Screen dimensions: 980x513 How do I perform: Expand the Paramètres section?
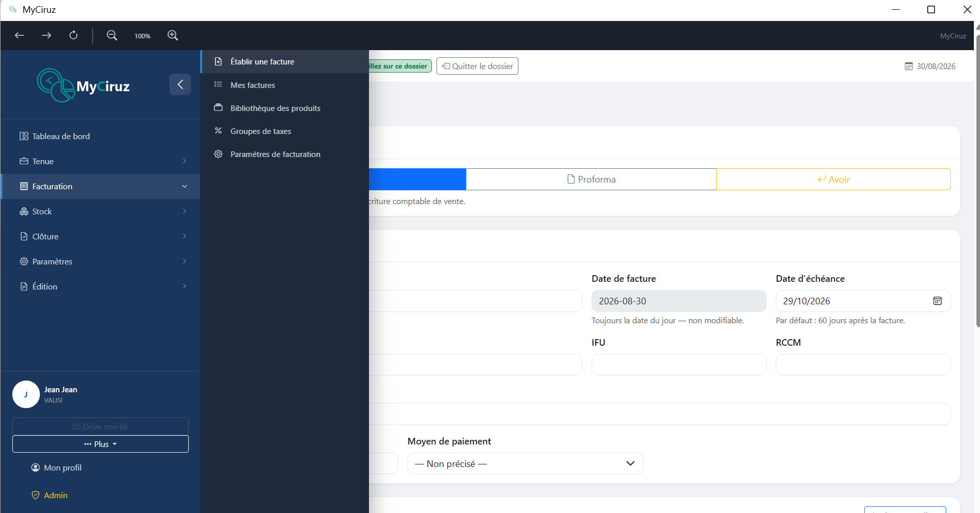pyautogui.click(x=100, y=261)
